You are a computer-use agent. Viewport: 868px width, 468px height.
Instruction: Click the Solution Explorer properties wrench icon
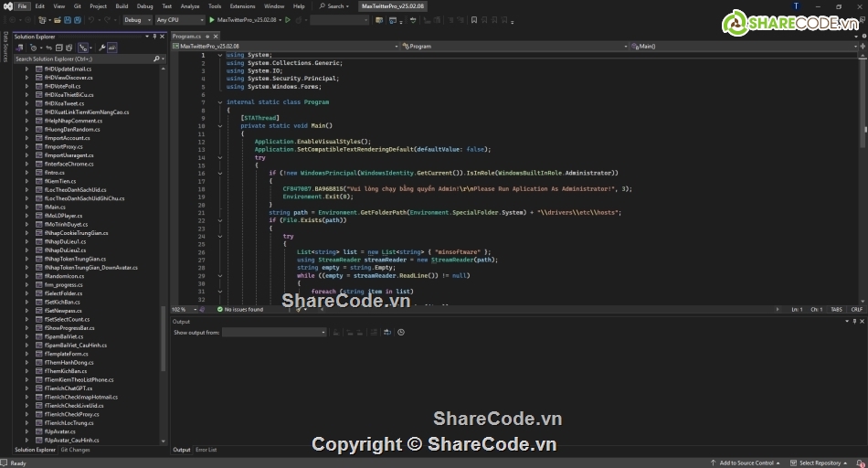coord(101,48)
